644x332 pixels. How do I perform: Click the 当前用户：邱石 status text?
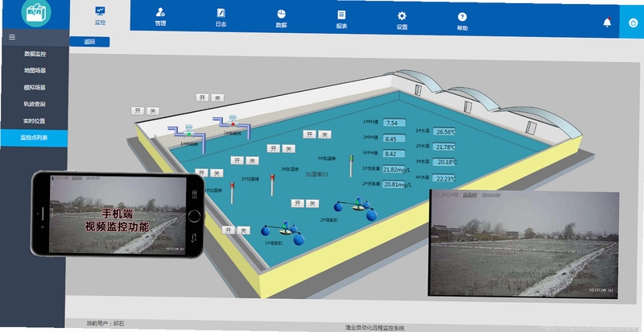click(105, 323)
